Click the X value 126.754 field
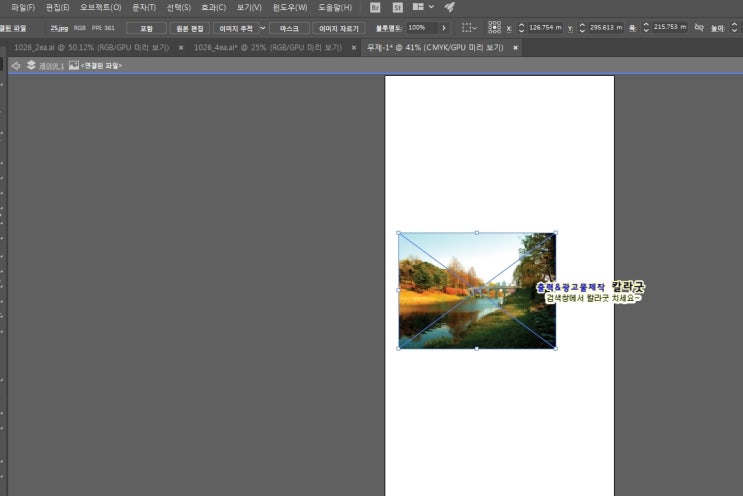 point(545,27)
